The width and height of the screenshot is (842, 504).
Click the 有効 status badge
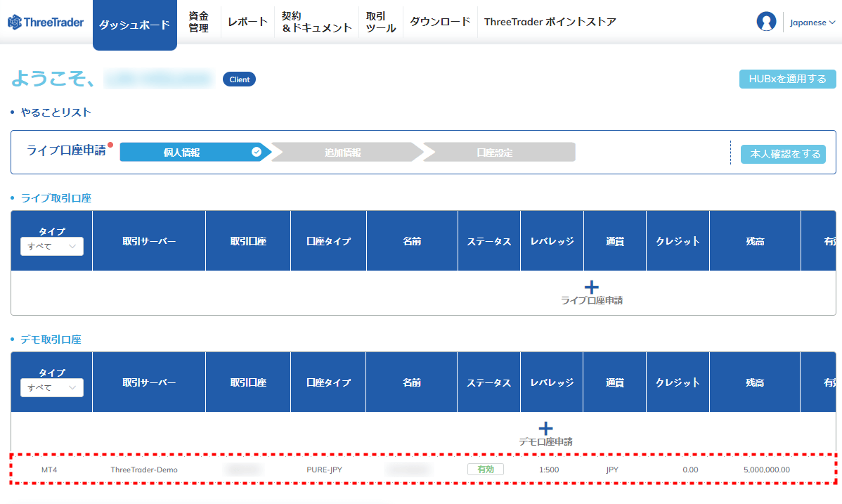pos(486,469)
